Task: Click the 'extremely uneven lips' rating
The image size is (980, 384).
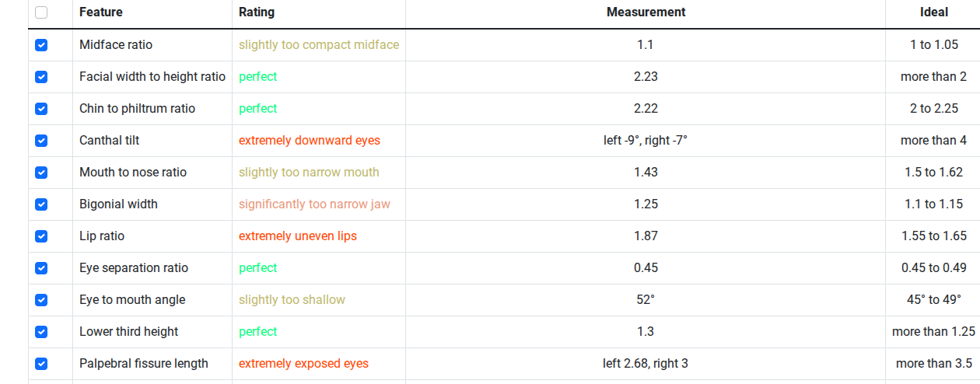Action: (298, 236)
